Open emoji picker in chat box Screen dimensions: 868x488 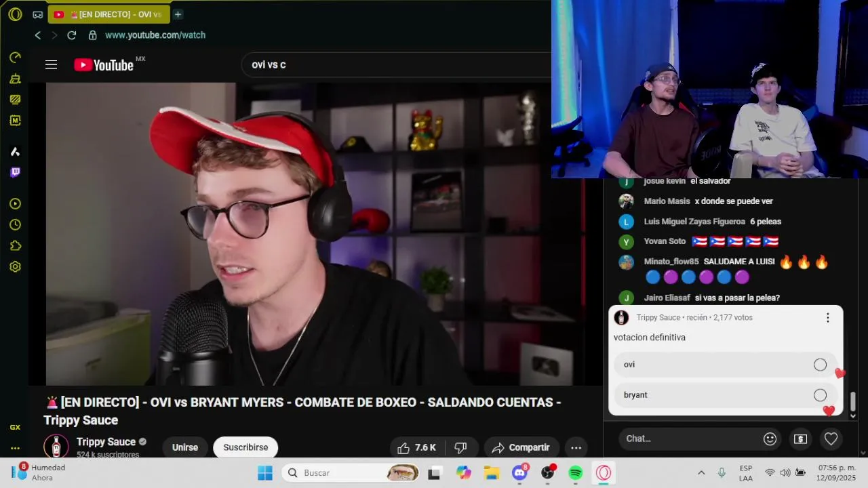[x=770, y=439]
